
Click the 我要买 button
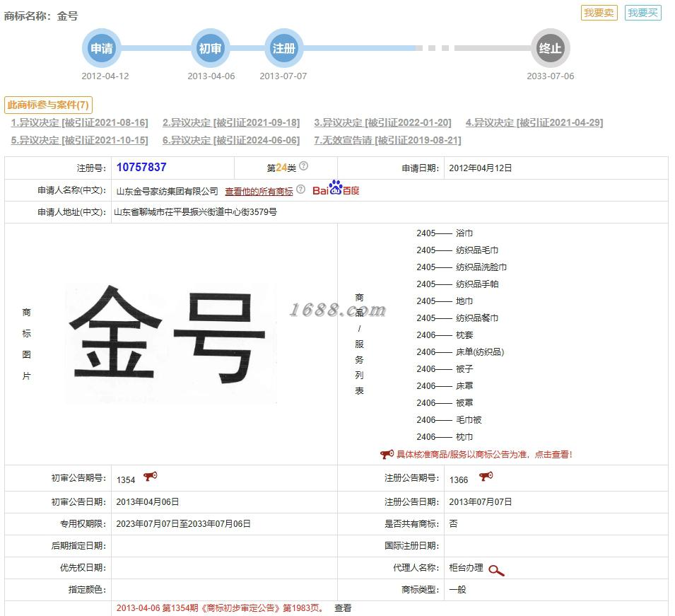(642, 13)
